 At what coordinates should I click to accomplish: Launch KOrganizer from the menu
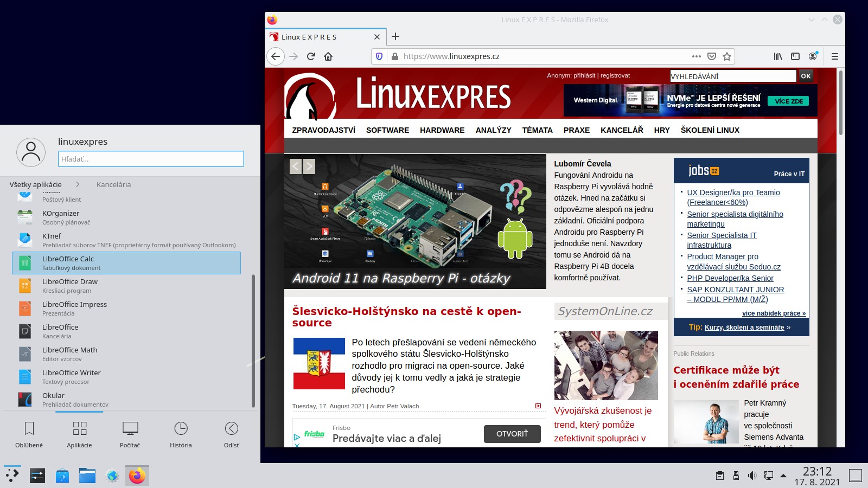click(126, 217)
